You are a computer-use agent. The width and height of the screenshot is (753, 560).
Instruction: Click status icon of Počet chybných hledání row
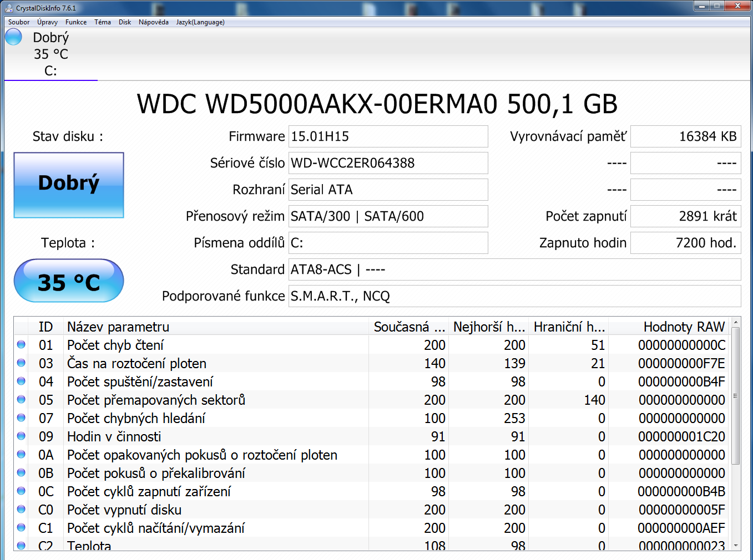[21, 418]
